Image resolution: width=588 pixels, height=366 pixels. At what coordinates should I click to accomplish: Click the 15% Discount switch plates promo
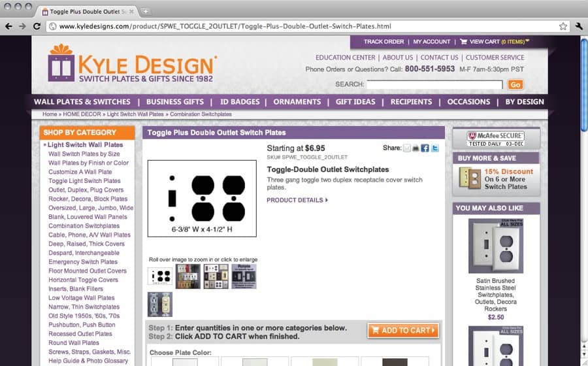pos(496,179)
